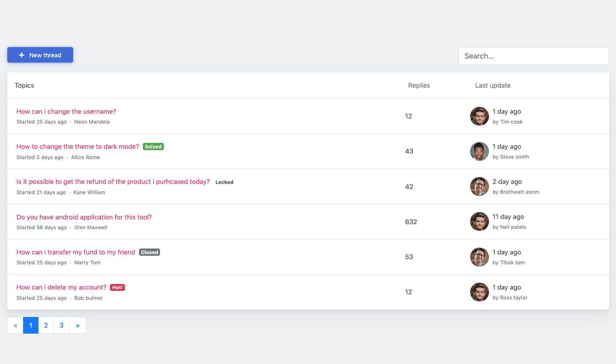Select page 3 in pagination
Viewport: 616px width, 364px height.
pyautogui.click(x=61, y=325)
